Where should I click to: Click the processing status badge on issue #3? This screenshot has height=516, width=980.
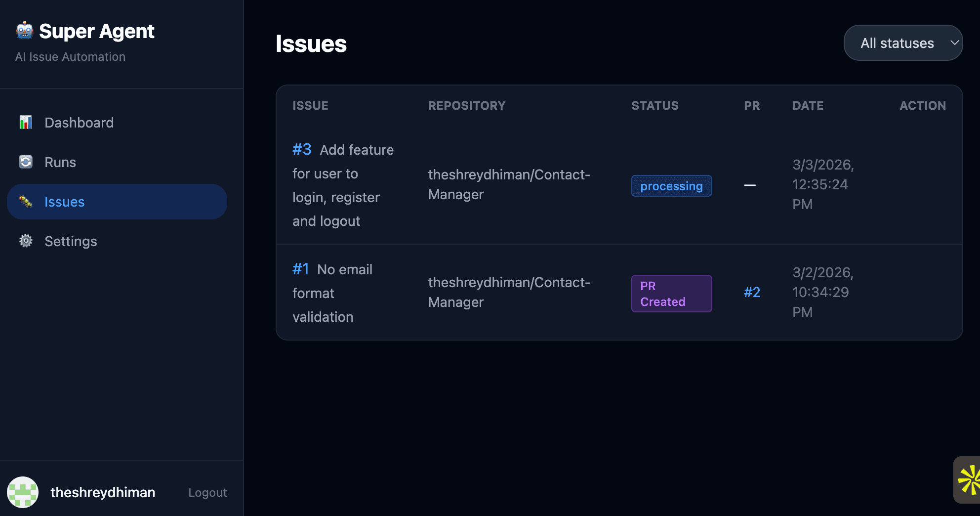pos(671,186)
